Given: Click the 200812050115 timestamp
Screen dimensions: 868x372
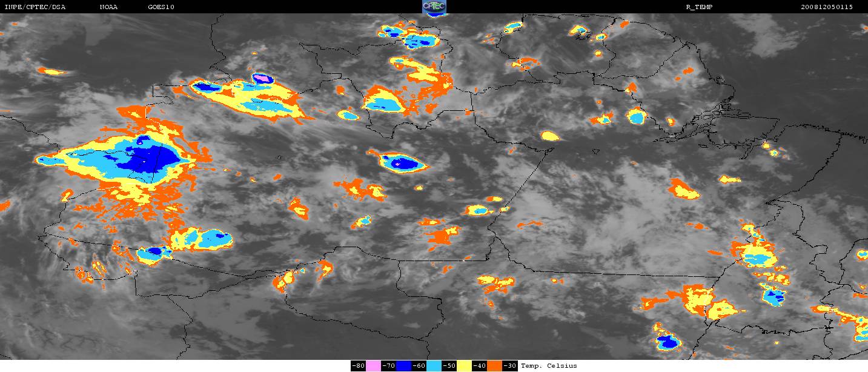Looking at the screenshot, I should tap(827, 7).
